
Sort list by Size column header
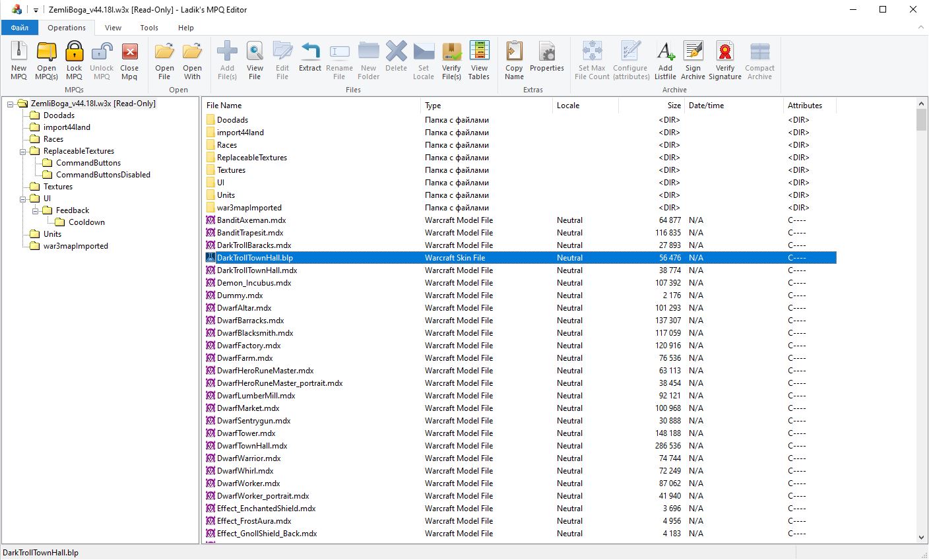[652, 106]
